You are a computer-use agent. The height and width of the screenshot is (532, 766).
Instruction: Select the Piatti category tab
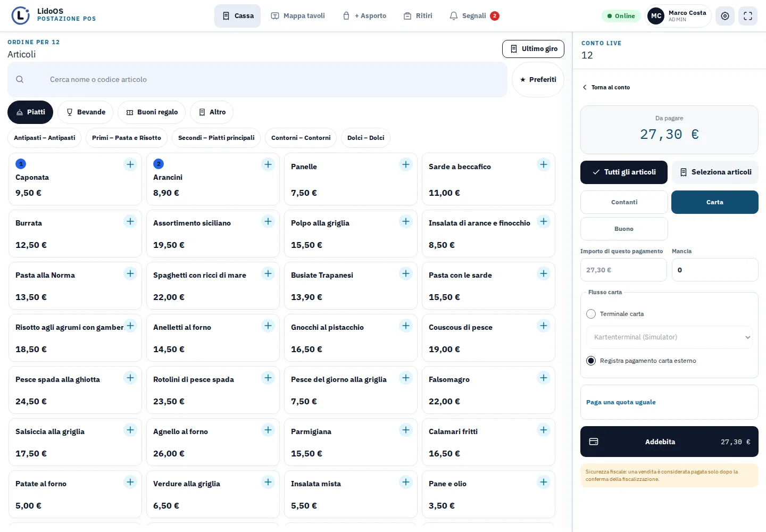coord(30,112)
